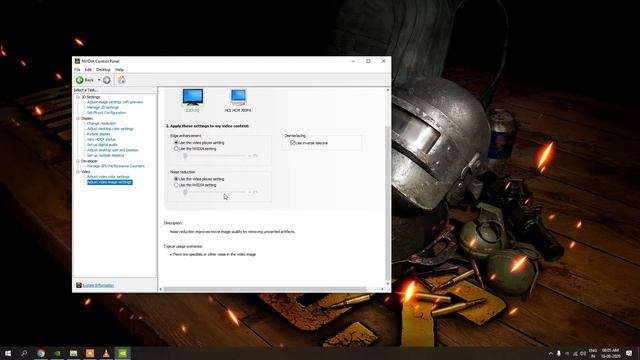This screenshot has width=640, height=360.
Task: Switch ENG input language indicator
Action: point(593,353)
